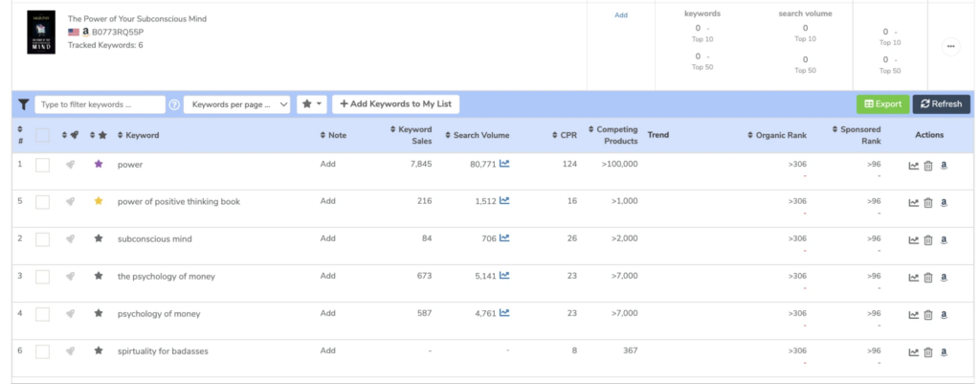Open the three-dot product options menu
This screenshot has height=384, width=980.
950,45
